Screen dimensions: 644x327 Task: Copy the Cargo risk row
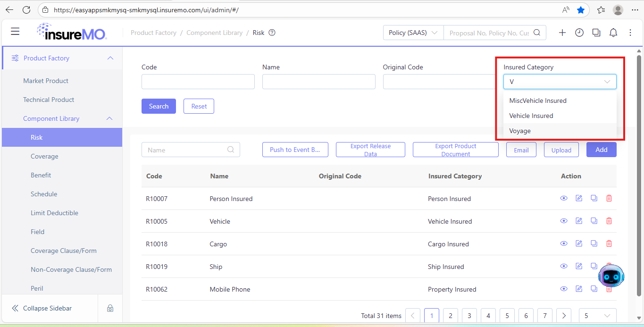594,243
